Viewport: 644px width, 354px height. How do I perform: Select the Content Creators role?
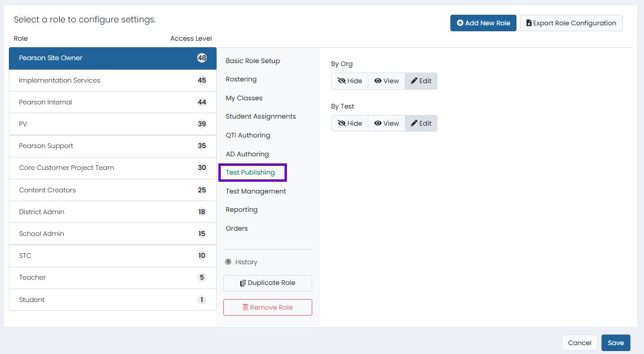[113, 190]
